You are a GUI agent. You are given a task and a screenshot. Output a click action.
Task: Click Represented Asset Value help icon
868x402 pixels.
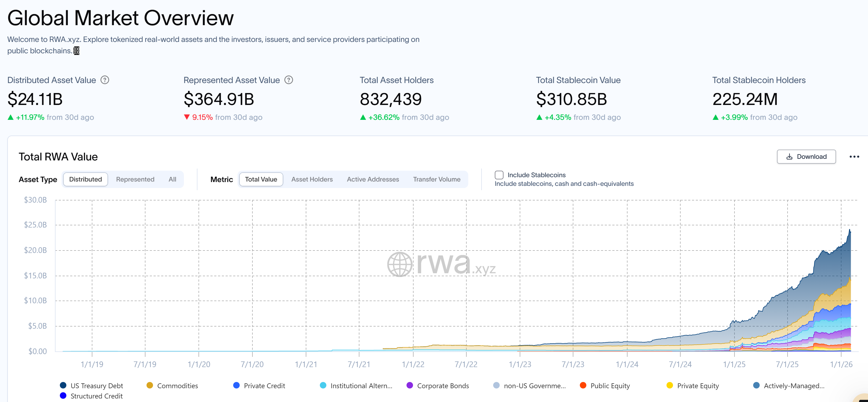(x=288, y=80)
